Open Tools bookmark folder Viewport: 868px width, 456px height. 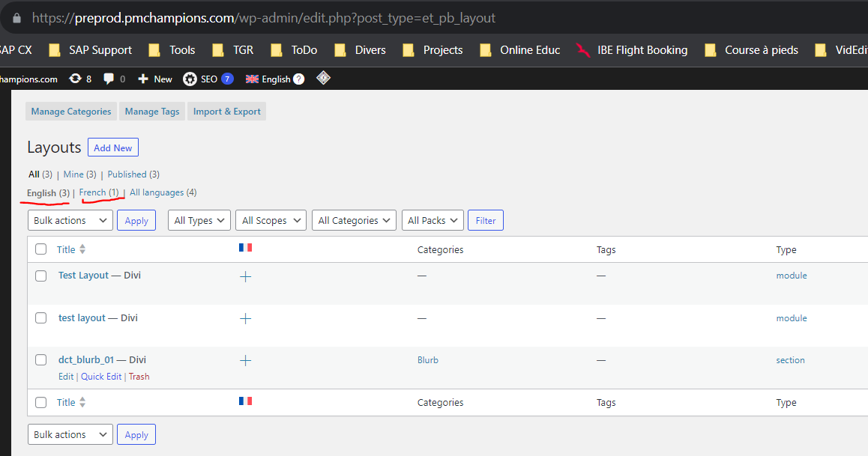coord(172,49)
